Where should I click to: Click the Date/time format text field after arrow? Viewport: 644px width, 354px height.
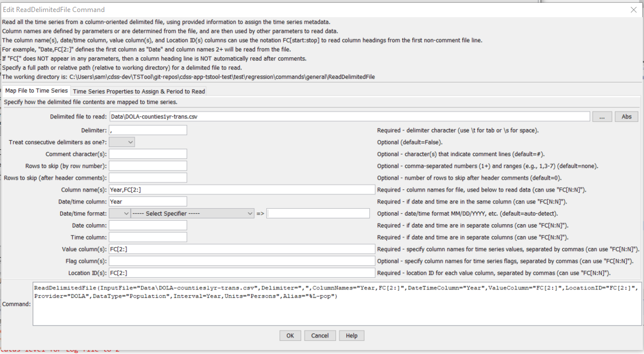pyautogui.click(x=318, y=213)
